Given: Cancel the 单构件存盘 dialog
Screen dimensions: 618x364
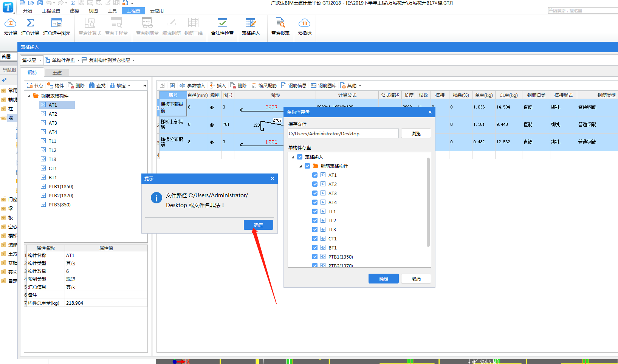Looking at the screenshot, I should [416, 279].
